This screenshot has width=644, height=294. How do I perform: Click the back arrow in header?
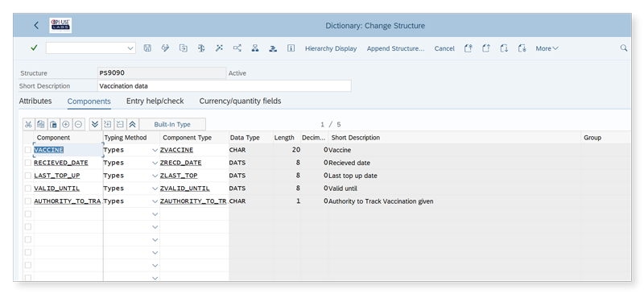[36, 26]
